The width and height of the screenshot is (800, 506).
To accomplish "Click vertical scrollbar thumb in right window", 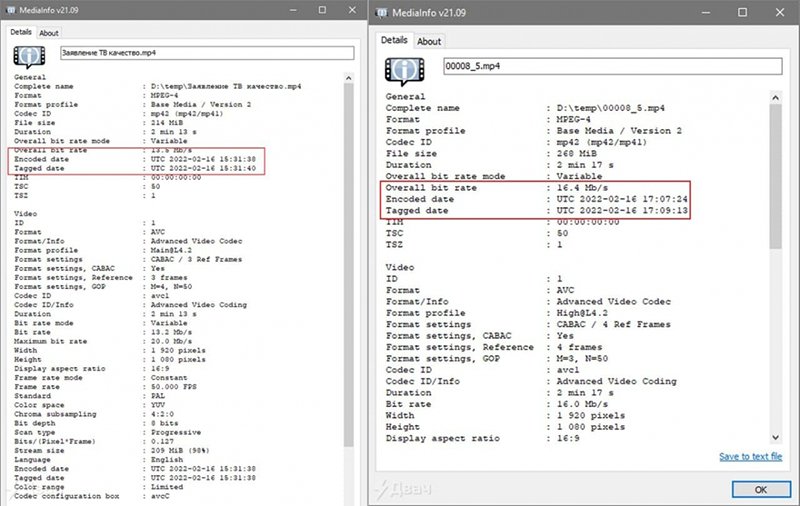I will 776,176.
